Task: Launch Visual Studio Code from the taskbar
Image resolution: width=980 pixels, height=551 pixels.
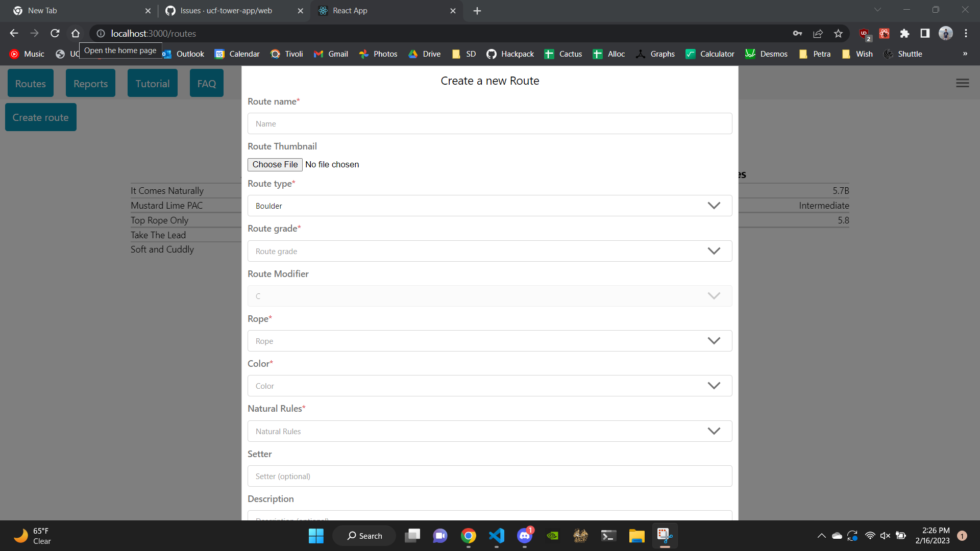Action: [497, 536]
